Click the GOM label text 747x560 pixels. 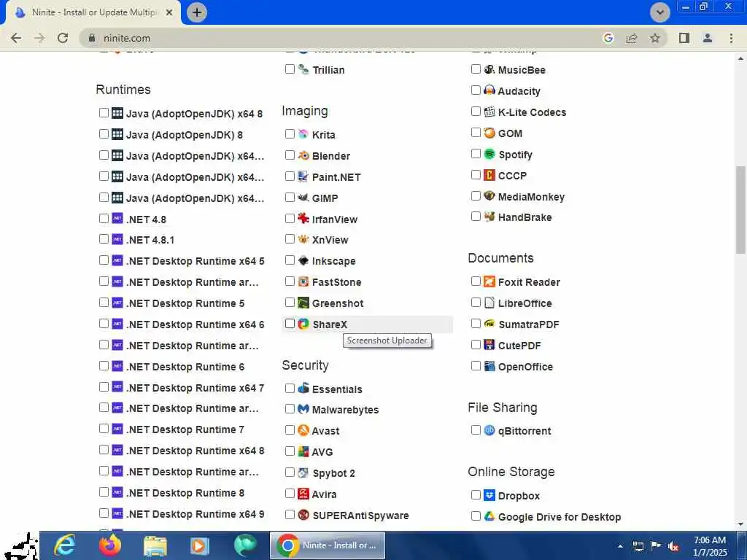pyautogui.click(x=510, y=133)
